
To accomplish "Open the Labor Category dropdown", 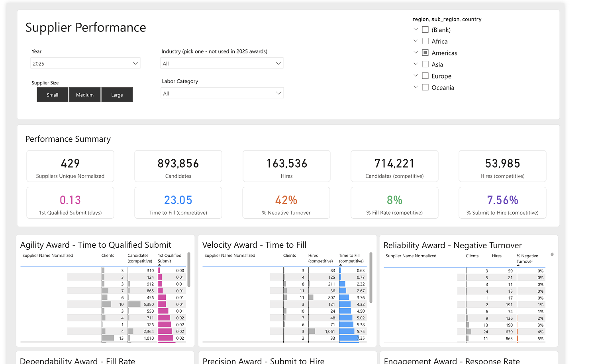I will (222, 93).
